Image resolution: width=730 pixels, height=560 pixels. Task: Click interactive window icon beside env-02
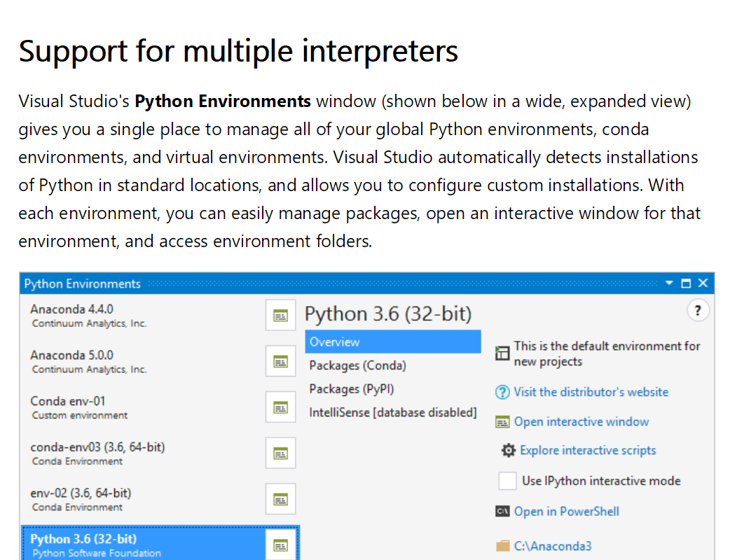pyautogui.click(x=281, y=499)
